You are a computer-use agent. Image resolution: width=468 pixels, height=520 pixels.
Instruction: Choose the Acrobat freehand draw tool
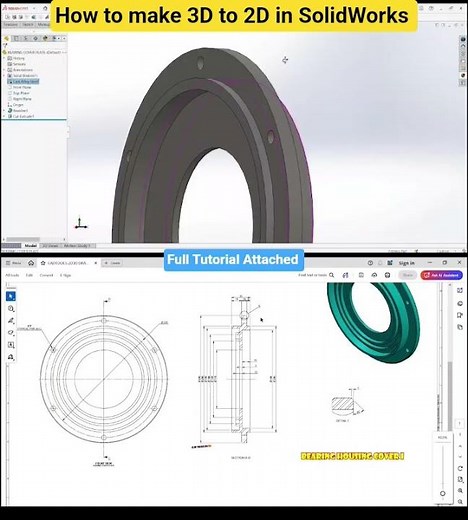pos(11,333)
